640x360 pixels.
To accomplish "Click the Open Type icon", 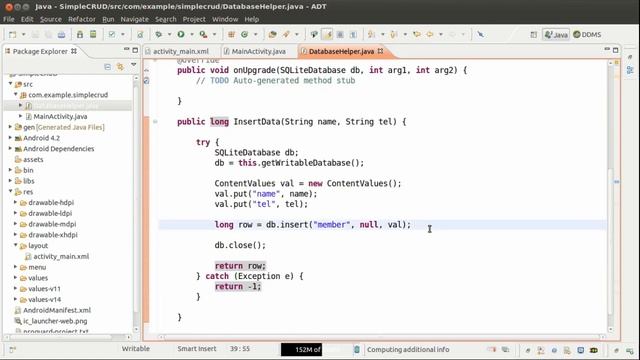I will click(273, 35).
